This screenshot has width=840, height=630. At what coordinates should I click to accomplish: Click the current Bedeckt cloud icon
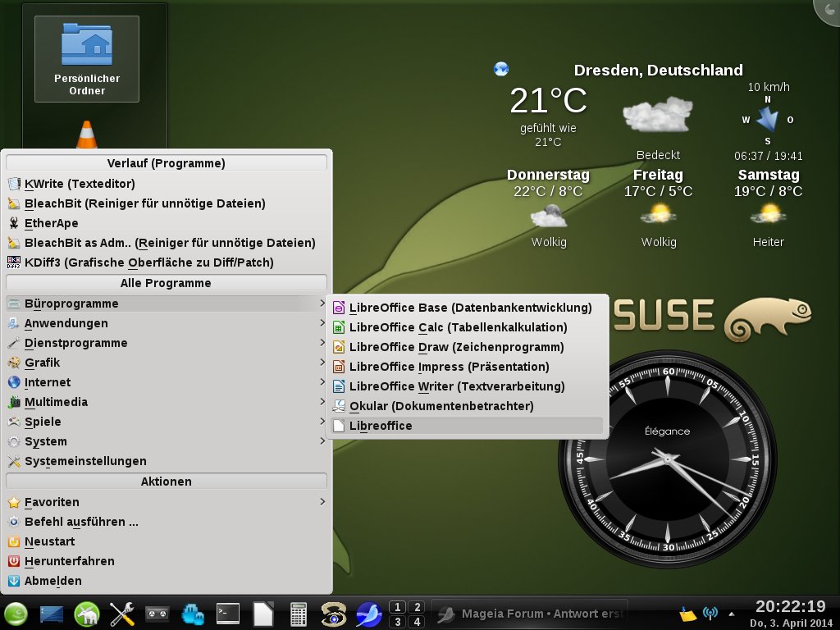(658, 115)
